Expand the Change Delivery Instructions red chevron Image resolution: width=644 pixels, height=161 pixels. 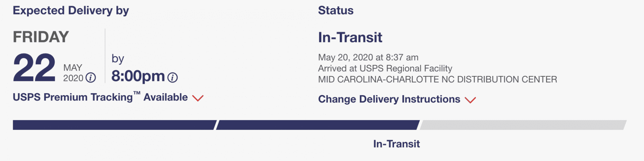(x=470, y=100)
